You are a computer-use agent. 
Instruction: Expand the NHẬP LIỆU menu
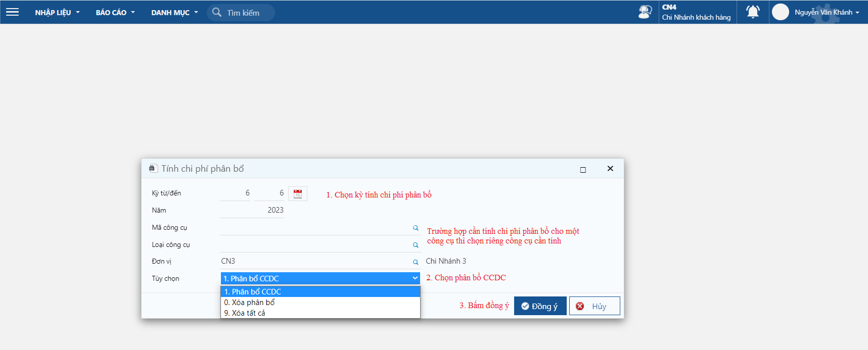57,12
